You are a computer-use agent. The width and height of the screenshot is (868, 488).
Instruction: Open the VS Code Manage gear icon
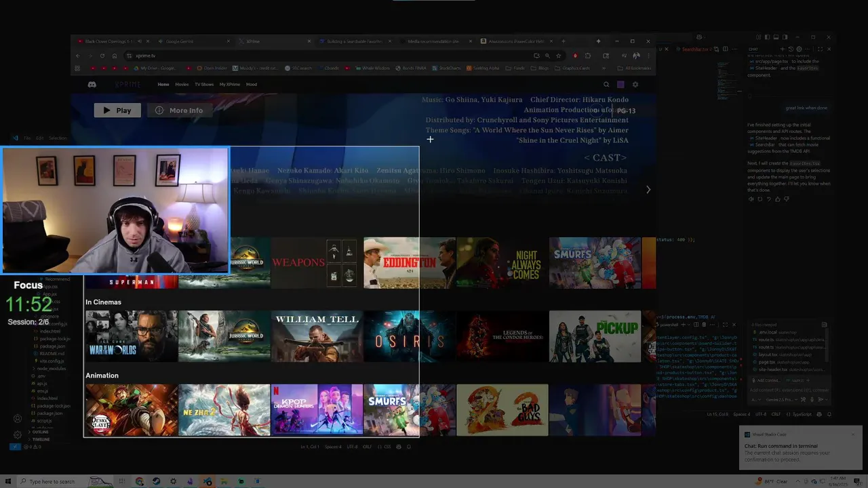pyautogui.click(x=18, y=434)
